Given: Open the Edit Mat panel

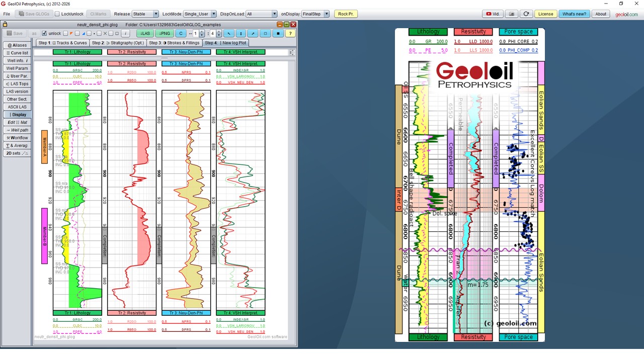Looking at the screenshot, I should pos(17,122).
